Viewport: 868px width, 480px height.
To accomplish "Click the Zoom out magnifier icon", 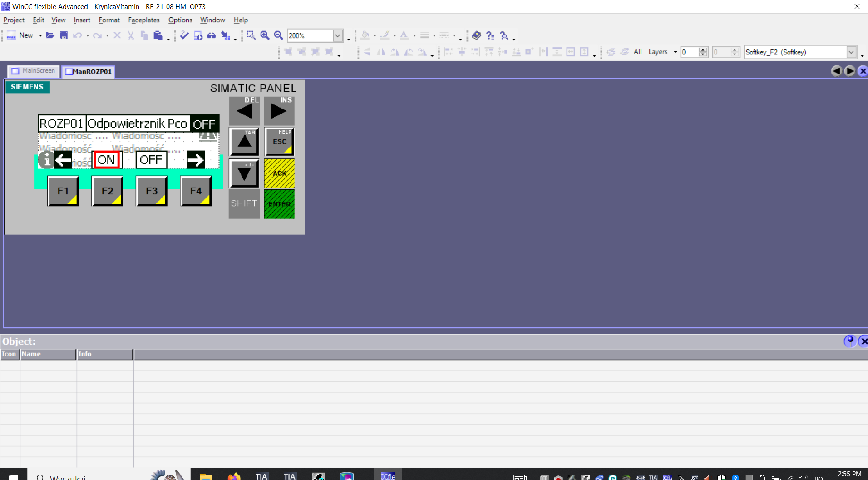I will tap(279, 35).
